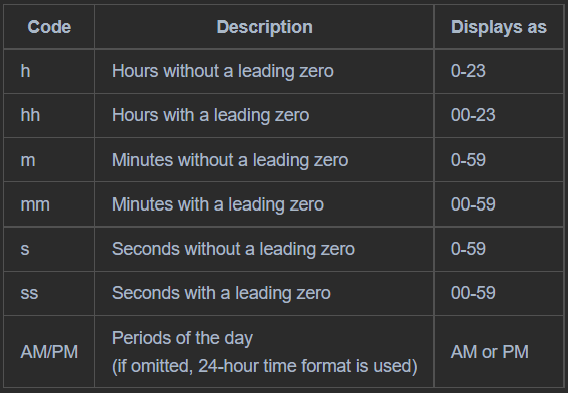Click the Description column header
This screenshot has height=393, width=568.
coord(264,27)
